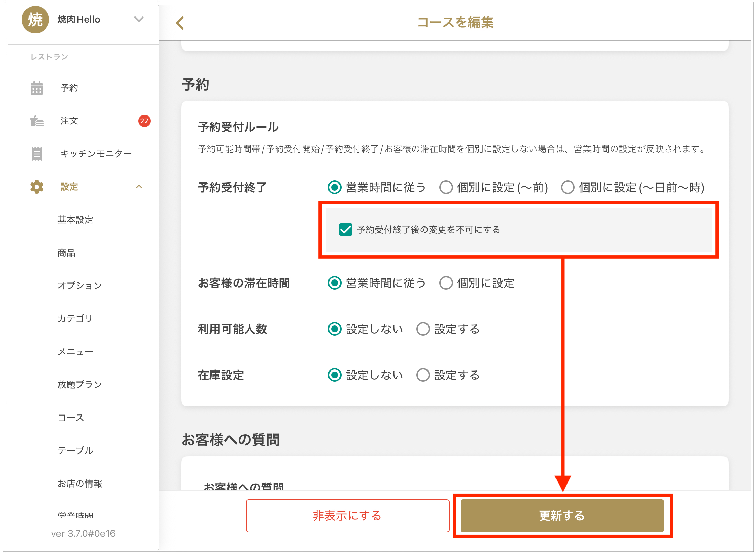
Task: Click the back arrow icon in header
Action: pos(180,23)
